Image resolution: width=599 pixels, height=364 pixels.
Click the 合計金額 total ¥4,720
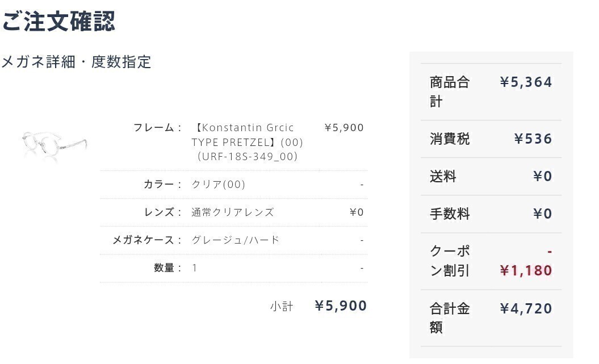[526, 308]
